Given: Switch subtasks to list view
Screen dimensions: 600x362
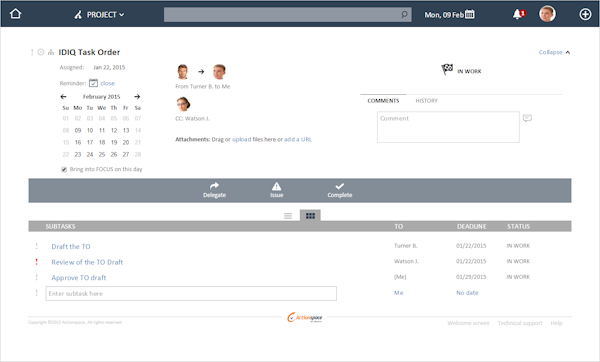Looking at the screenshot, I should (x=288, y=216).
